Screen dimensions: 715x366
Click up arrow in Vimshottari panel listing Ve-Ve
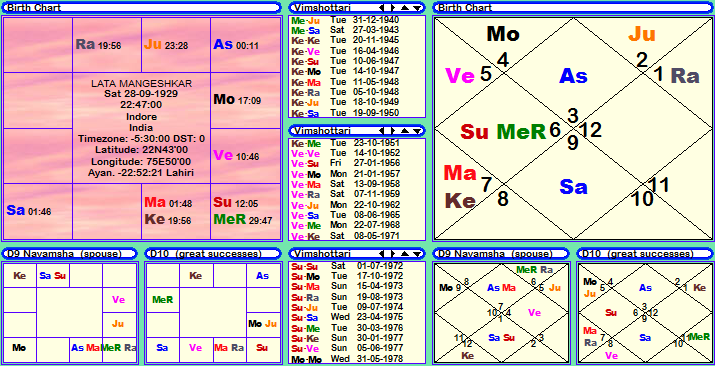pyautogui.click(x=405, y=131)
